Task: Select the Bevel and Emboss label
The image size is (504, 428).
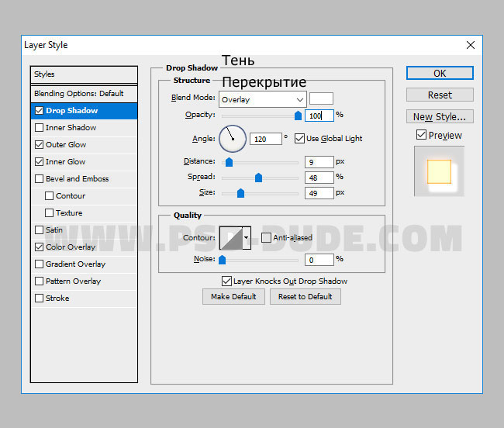Action: pos(77,178)
